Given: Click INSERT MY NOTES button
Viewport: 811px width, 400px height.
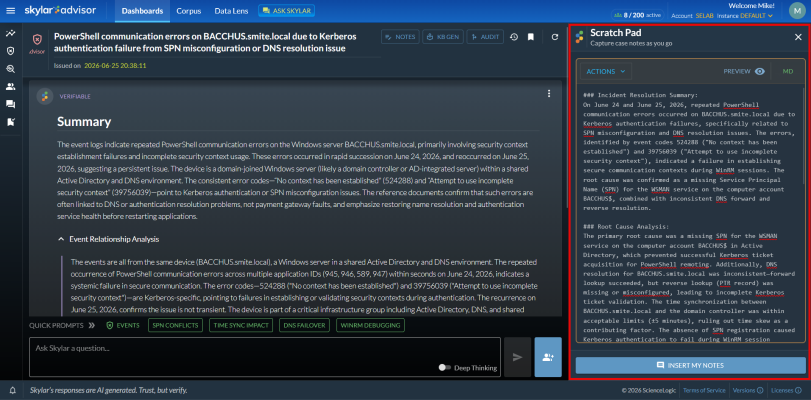Looking at the screenshot, I should pos(690,365).
